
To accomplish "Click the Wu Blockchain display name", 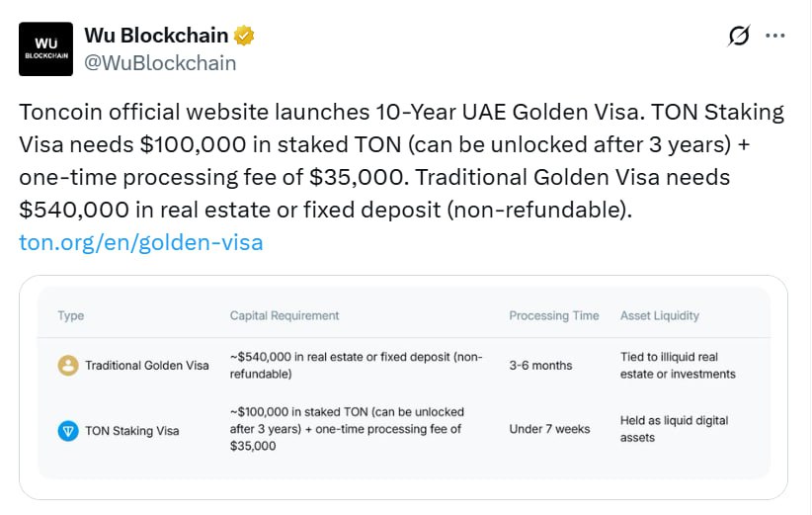I will click(x=156, y=36).
